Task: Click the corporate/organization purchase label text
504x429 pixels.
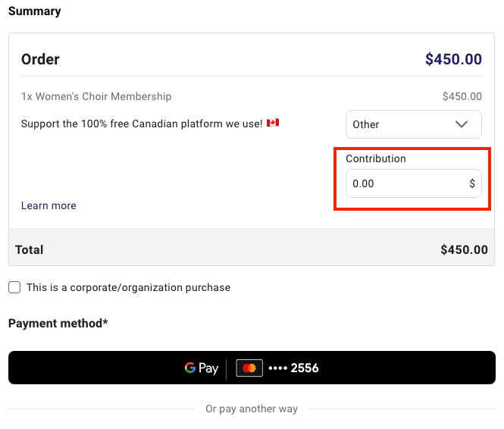Action: click(x=128, y=287)
